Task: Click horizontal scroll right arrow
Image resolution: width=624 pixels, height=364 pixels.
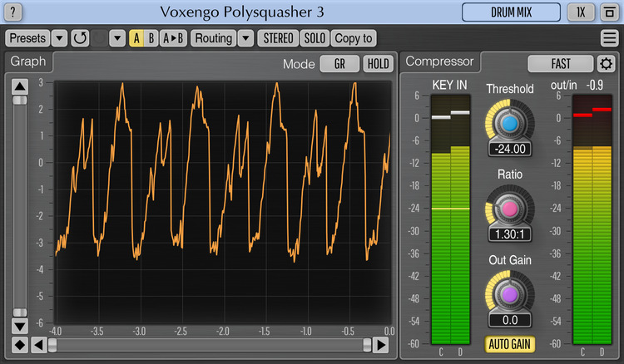Action: point(380,345)
